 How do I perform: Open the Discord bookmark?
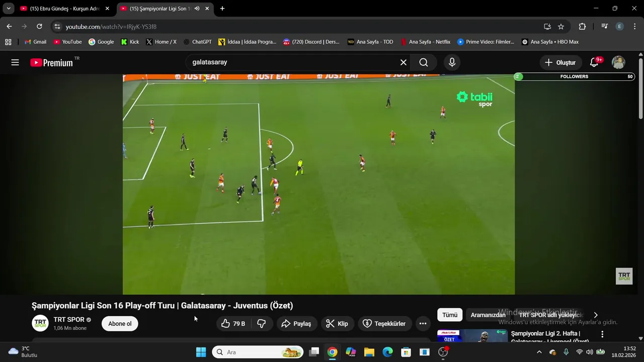(311, 42)
